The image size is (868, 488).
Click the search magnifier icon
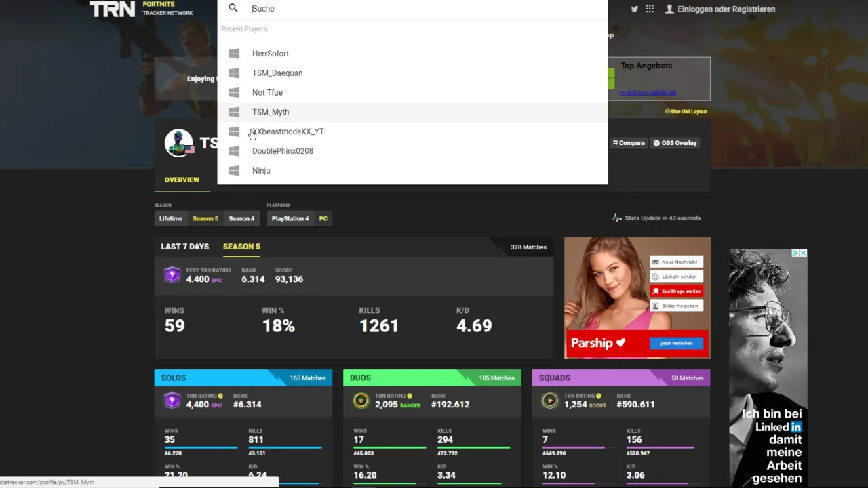[x=233, y=8]
